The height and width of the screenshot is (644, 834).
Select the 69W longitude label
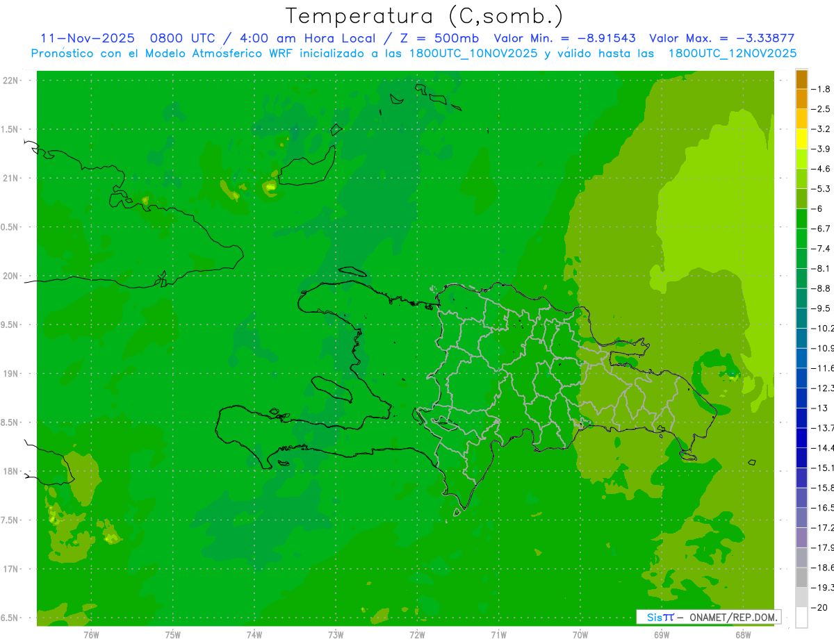coord(661,635)
